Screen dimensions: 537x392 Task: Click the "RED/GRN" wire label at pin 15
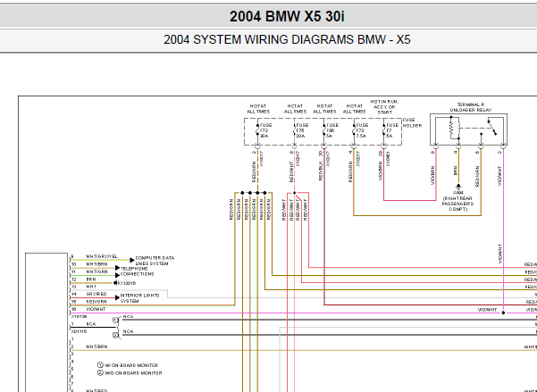tap(96, 302)
